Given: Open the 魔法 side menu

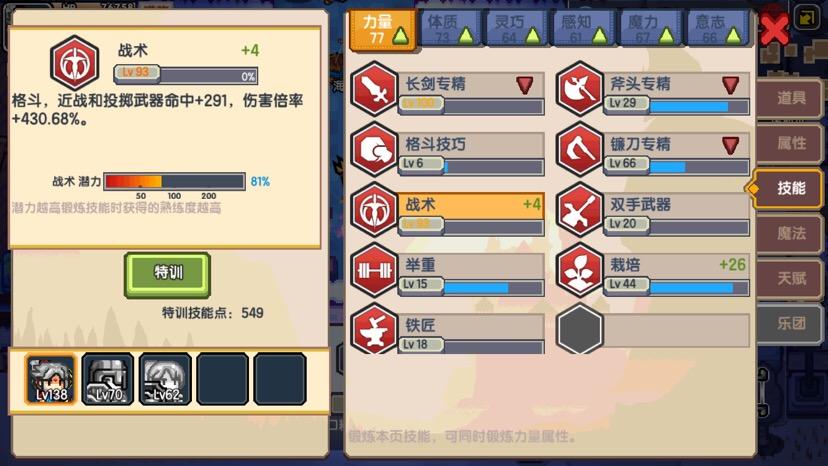Looking at the screenshot, I should click(789, 233).
